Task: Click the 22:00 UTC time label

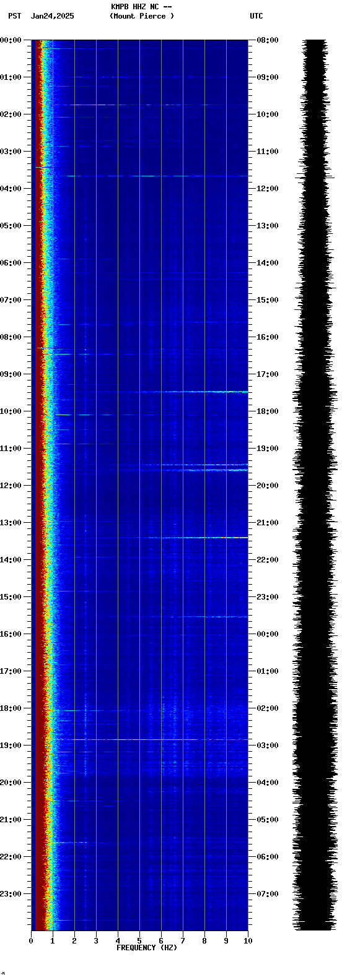Action: [x=268, y=560]
